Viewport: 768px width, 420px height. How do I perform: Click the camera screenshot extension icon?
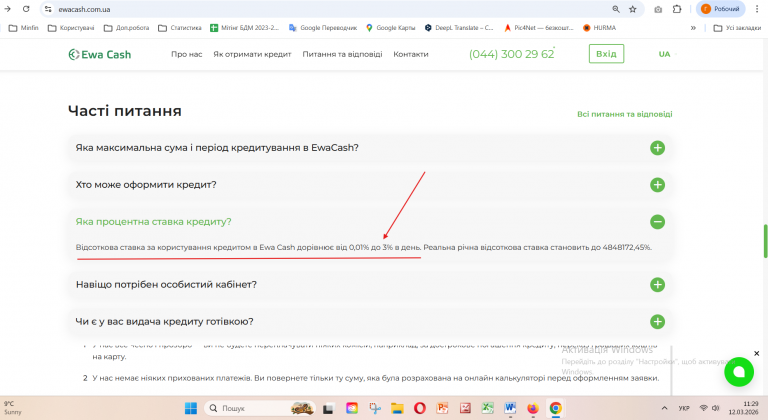658,9
